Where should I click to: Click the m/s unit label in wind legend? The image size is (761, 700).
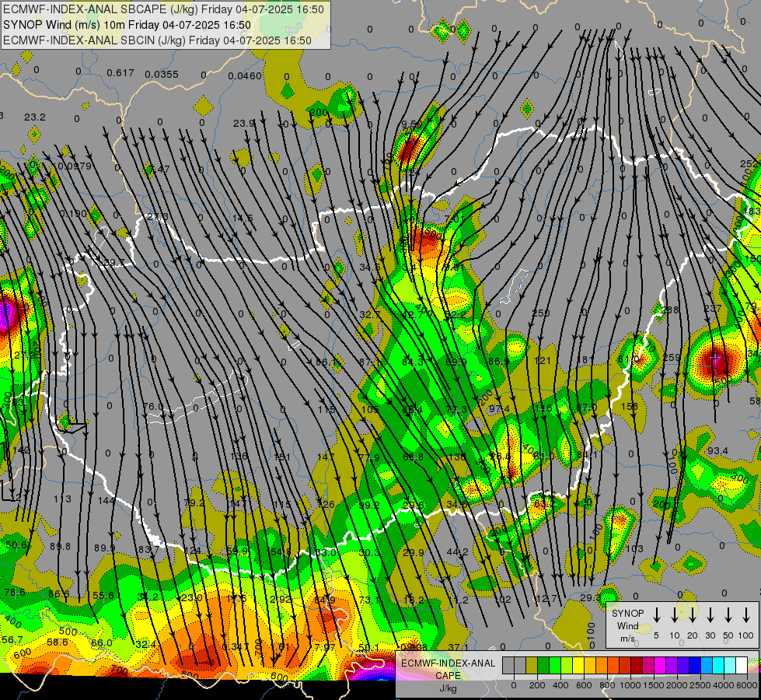(x=627, y=639)
